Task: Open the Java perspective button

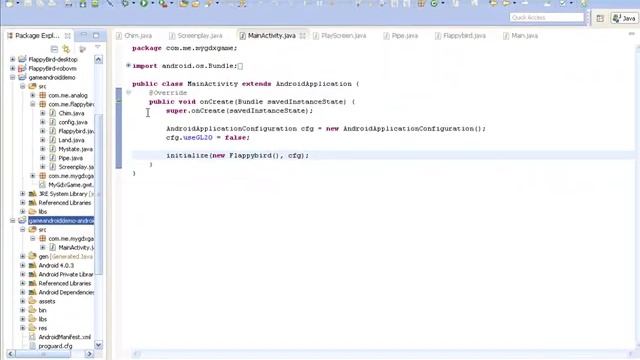Action: 624,18
